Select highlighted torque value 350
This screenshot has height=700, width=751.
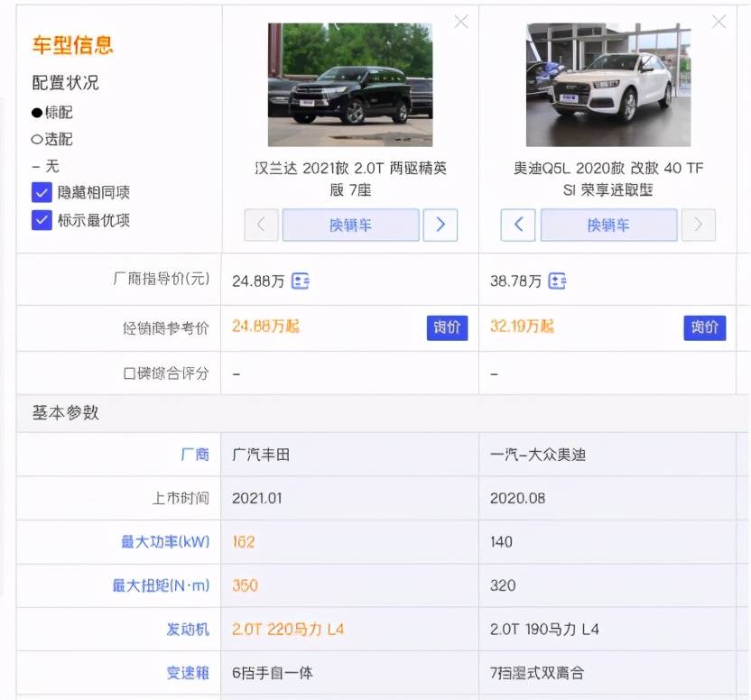[245, 585]
